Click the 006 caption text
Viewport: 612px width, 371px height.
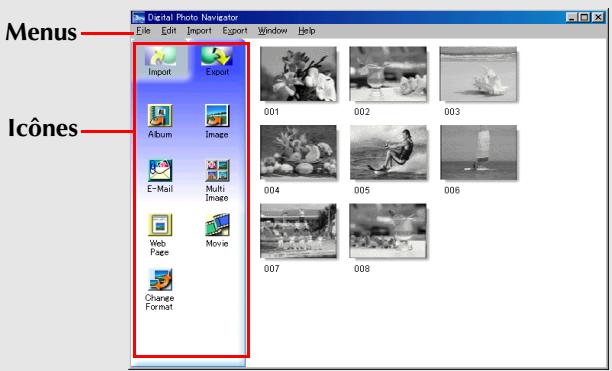[x=452, y=190]
